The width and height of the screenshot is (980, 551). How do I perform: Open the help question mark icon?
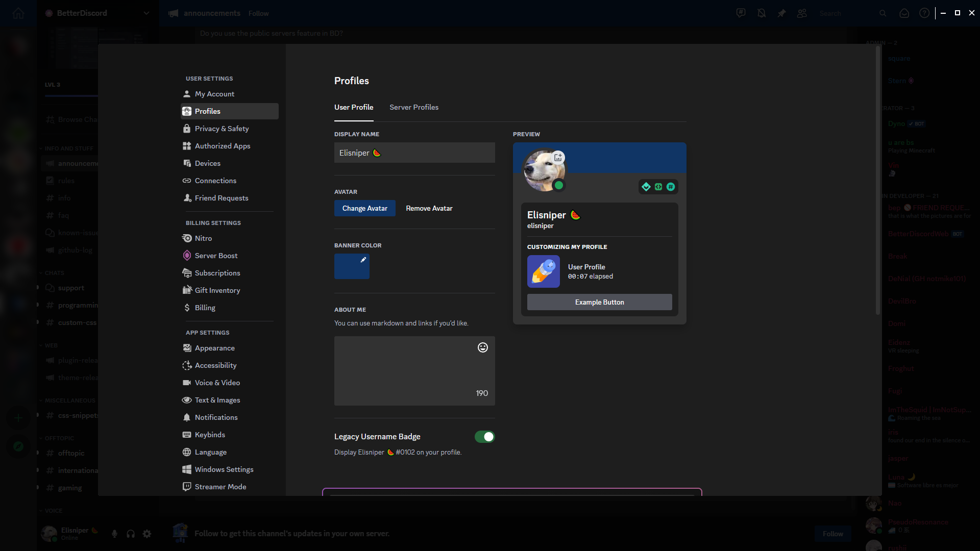tap(924, 13)
